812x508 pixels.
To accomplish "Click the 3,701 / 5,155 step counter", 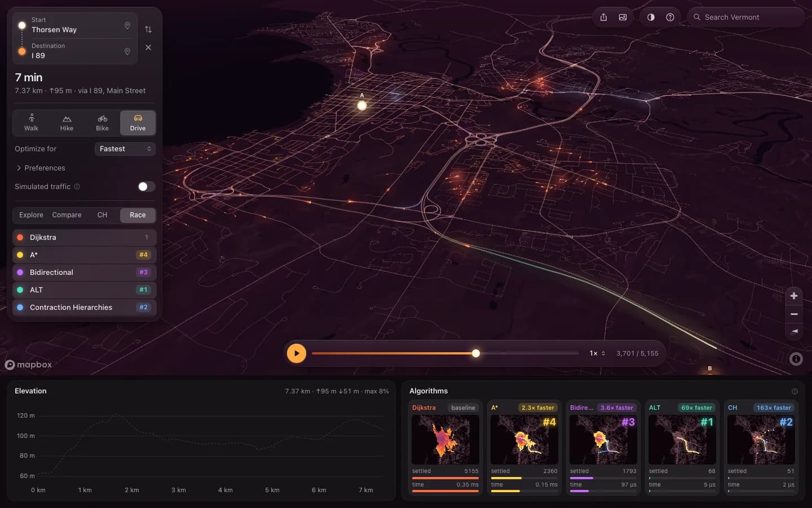I will (637, 353).
